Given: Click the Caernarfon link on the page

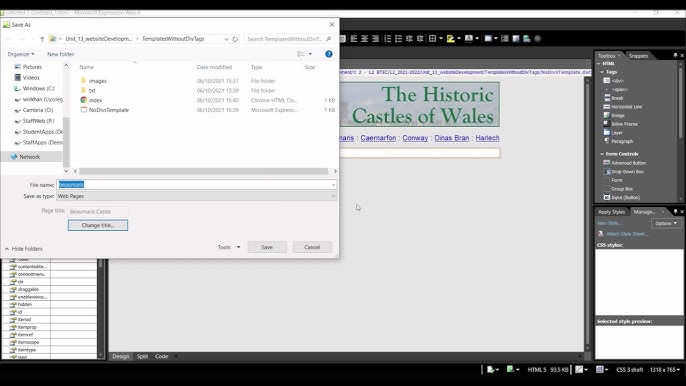Looking at the screenshot, I should pyautogui.click(x=378, y=138).
